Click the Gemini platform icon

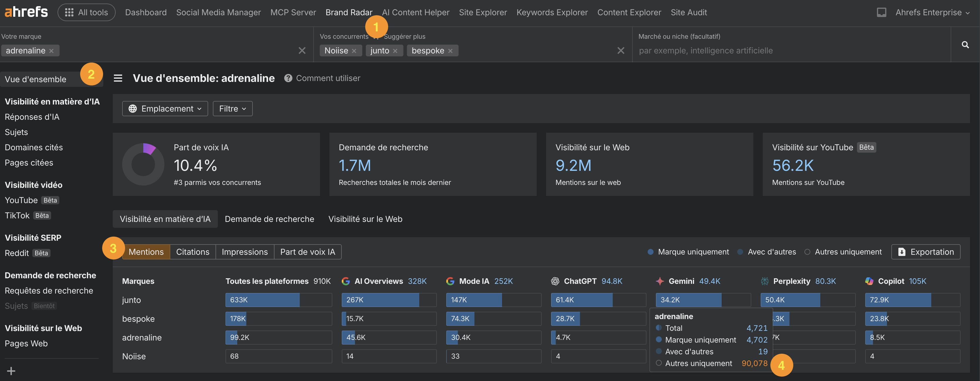[660, 281]
